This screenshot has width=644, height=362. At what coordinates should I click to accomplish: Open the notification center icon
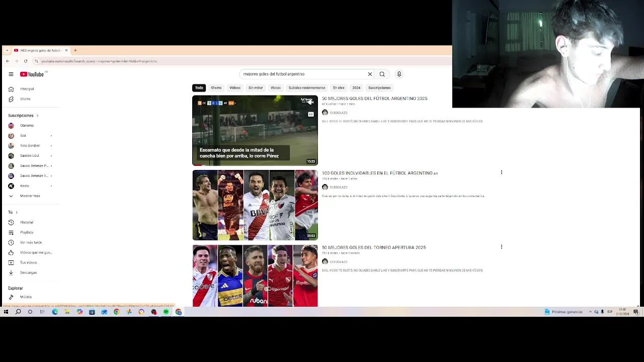pos(636,312)
